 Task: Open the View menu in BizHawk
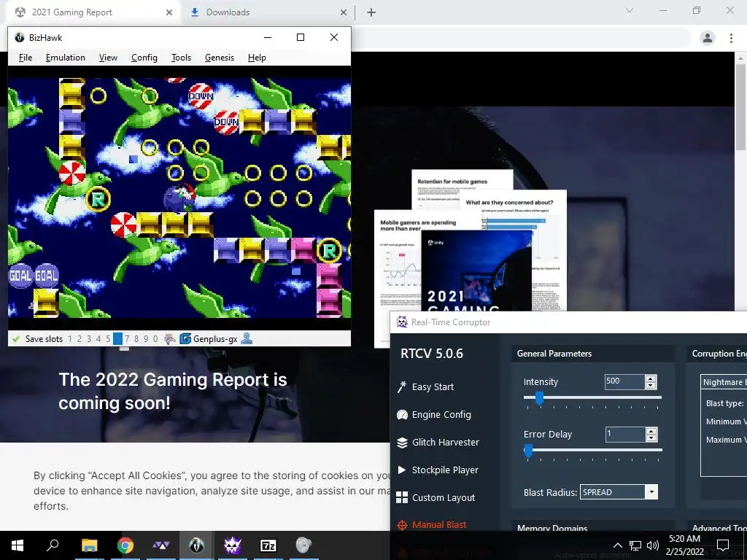pos(108,58)
